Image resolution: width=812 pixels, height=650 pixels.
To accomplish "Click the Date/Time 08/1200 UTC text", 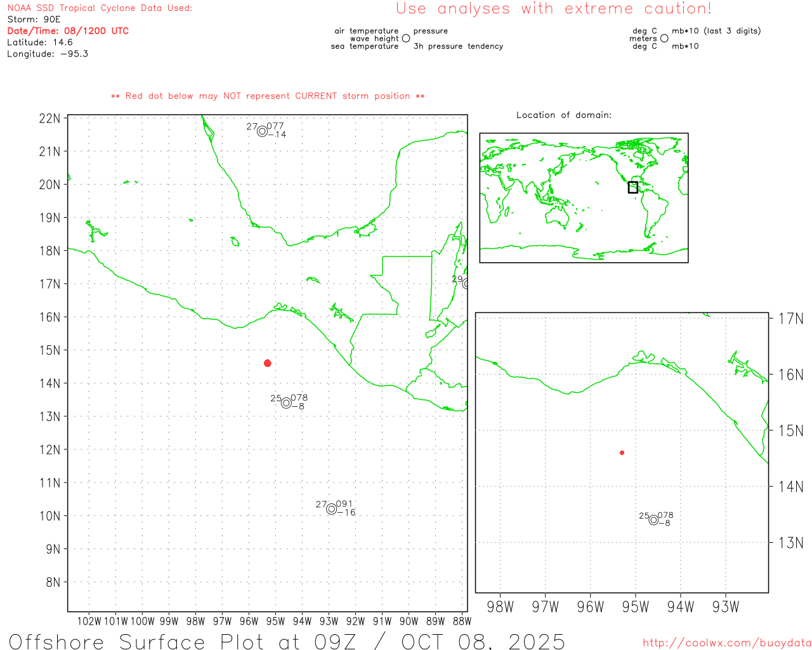I will click(x=68, y=31).
